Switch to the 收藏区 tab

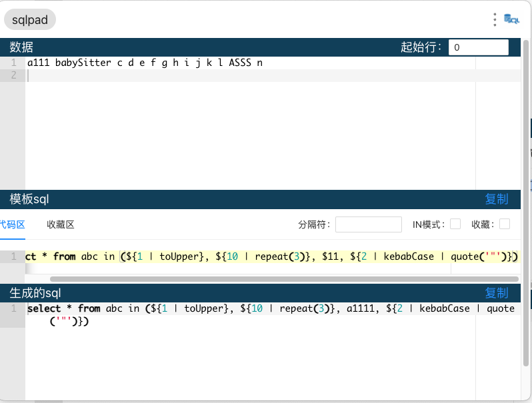pyautogui.click(x=61, y=224)
